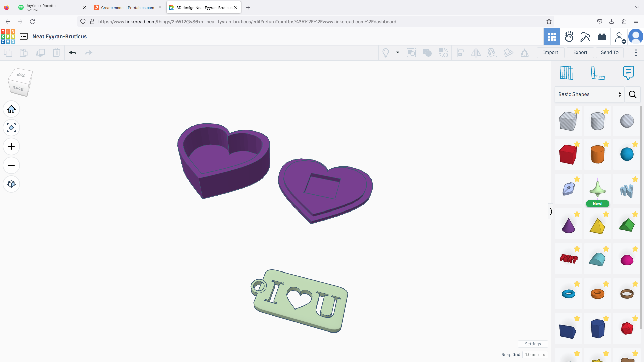This screenshot has width=644, height=362.
Task: Click the Undo arrow
Action: click(x=73, y=53)
